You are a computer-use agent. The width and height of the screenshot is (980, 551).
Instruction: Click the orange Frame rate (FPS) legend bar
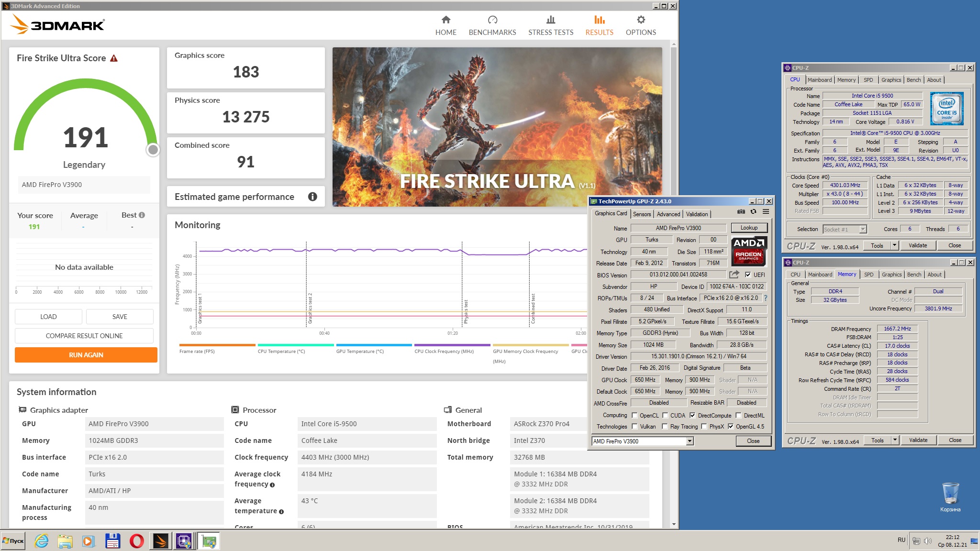[x=217, y=345]
